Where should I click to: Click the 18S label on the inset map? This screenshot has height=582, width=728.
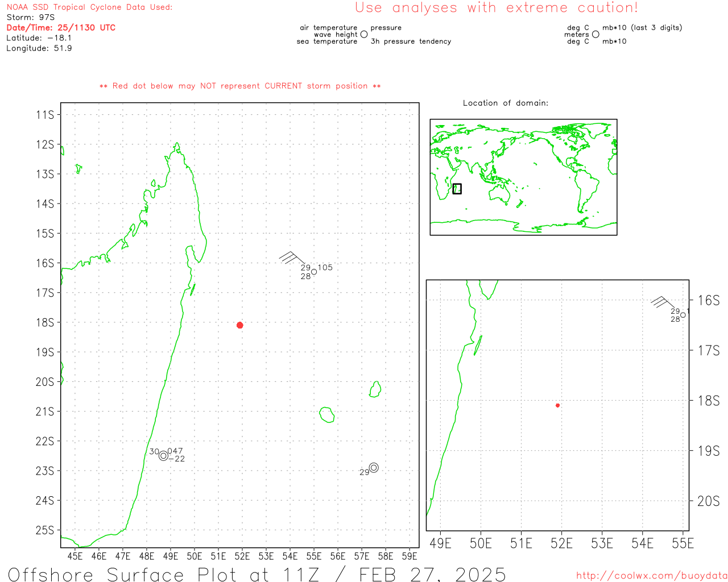click(709, 401)
